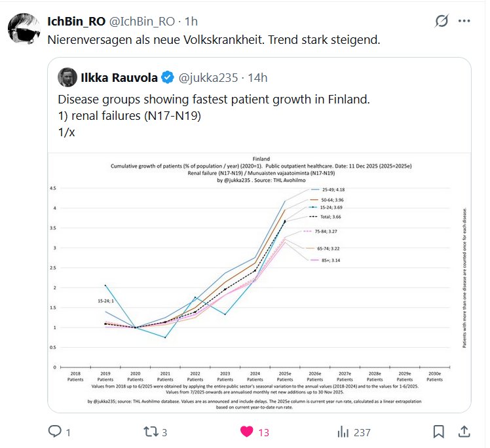Screen dimensions: 490x448
Task: Open IchBin_RO profile avatar
Action: click(x=23, y=29)
